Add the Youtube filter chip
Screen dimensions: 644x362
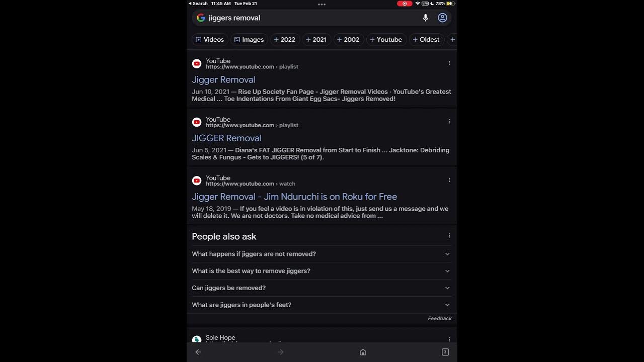(386, 40)
